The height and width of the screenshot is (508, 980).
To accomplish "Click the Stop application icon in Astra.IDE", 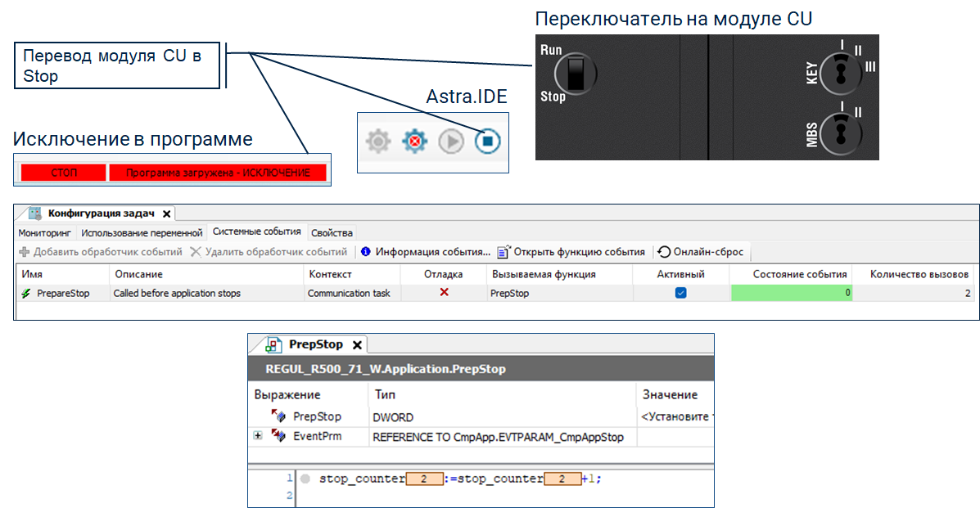I will (x=487, y=142).
